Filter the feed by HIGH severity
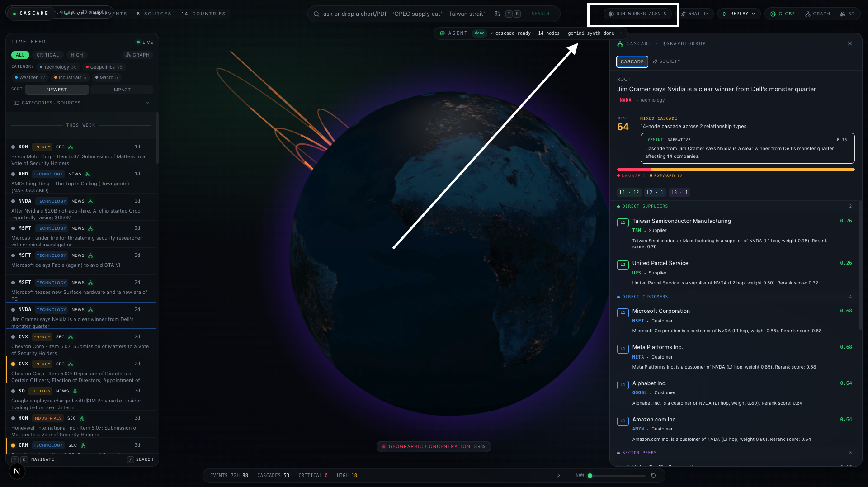The width and height of the screenshot is (868, 487). point(77,55)
